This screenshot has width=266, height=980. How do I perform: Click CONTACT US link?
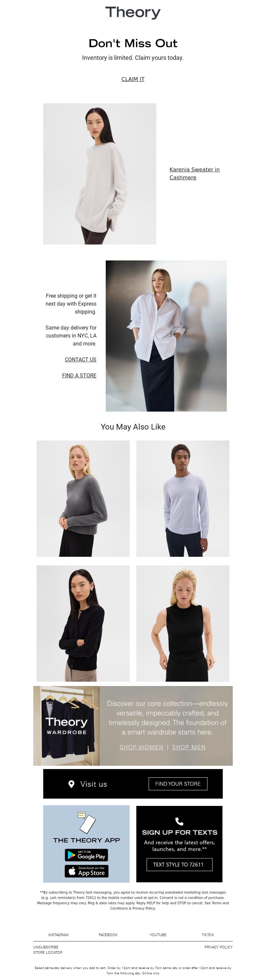pos(80,359)
